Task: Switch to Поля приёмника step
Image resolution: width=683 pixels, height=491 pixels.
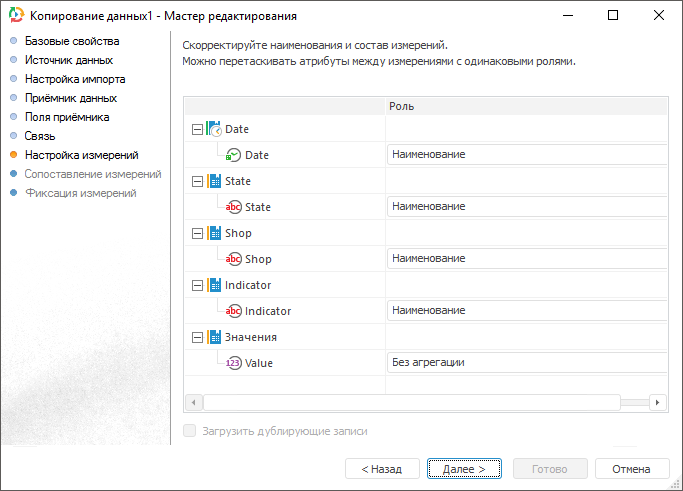Action: (67, 117)
